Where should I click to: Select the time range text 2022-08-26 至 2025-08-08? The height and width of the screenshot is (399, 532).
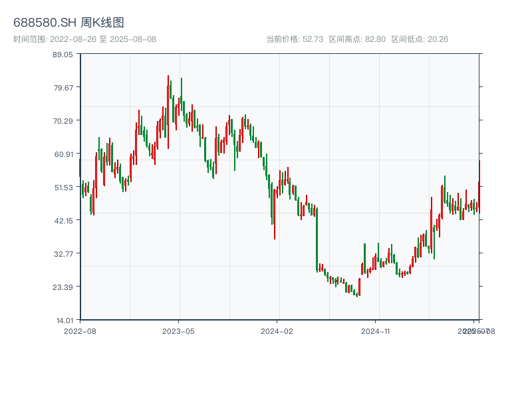click(103, 39)
